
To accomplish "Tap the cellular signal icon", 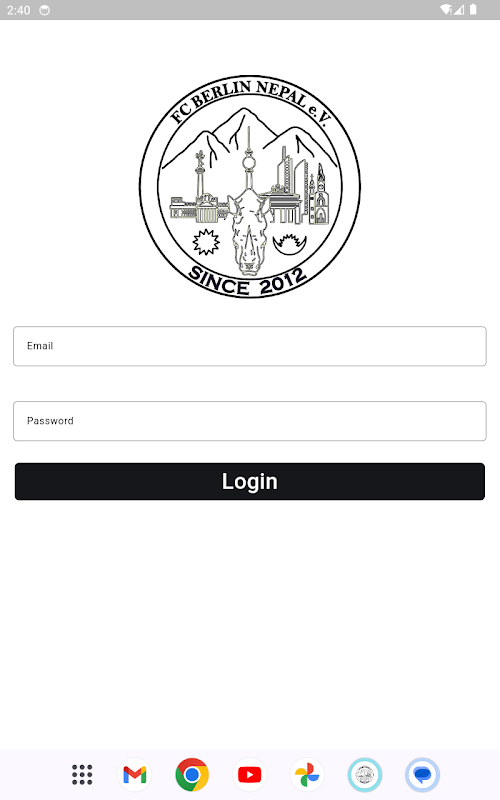I will [459, 10].
